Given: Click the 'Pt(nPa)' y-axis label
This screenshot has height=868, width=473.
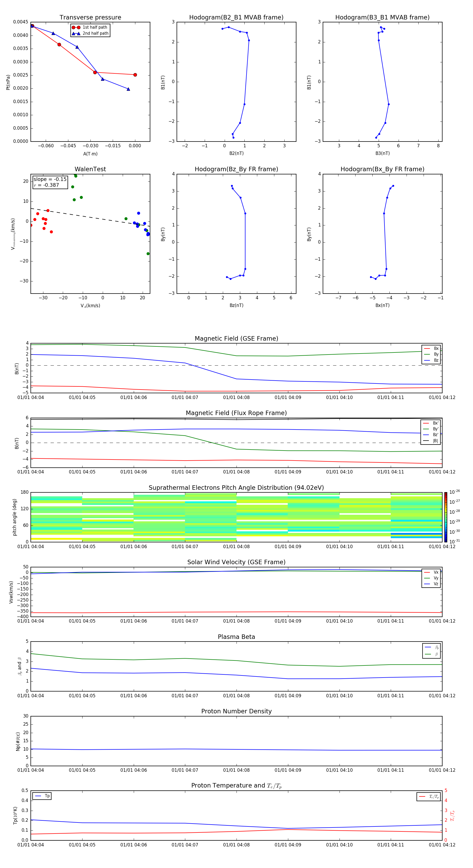Looking at the screenshot, I should [8, 82].
